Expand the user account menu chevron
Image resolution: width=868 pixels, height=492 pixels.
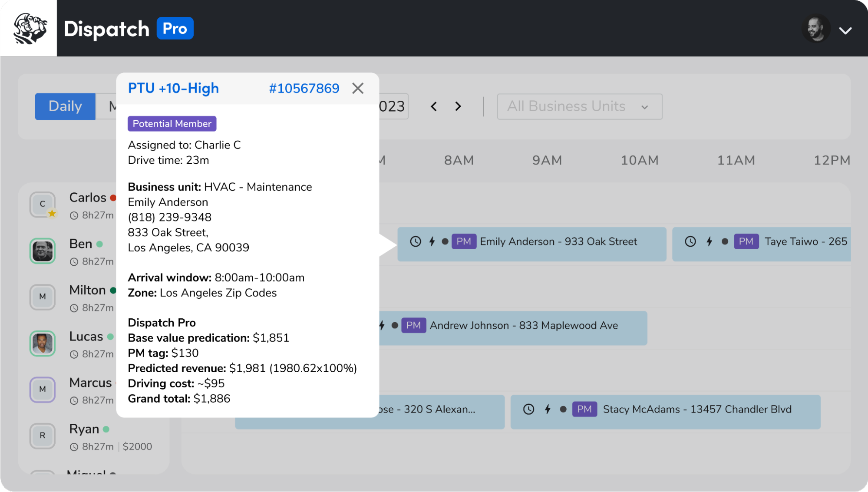845,30
